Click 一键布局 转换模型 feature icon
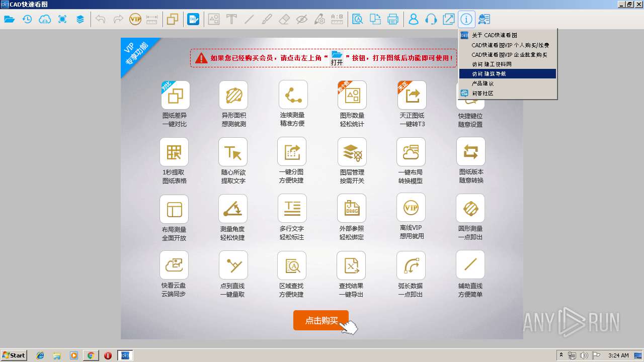The image size is (644, 362). click(411, 152)
